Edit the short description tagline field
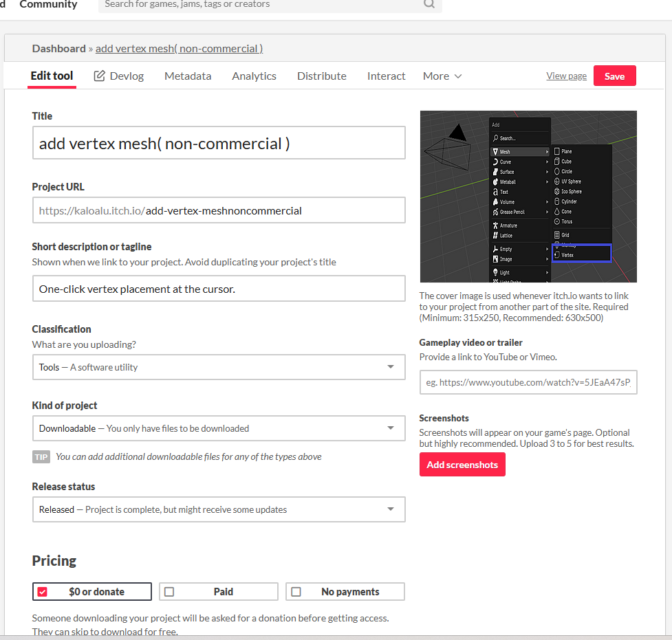 pos(219,288)
